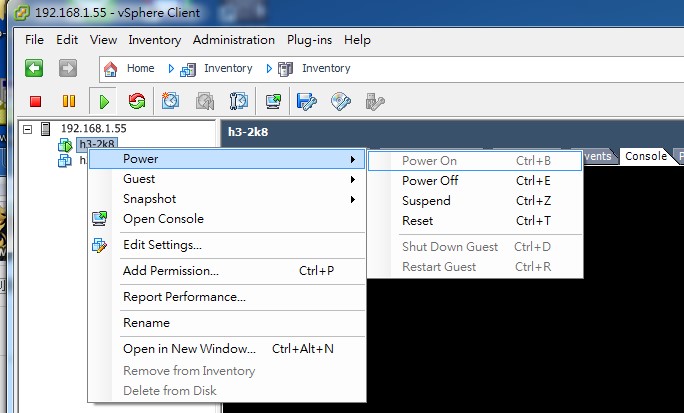Click the Take Snapshot toolbar icon
The height and width of the screenshot is (413, 684).
170,101
